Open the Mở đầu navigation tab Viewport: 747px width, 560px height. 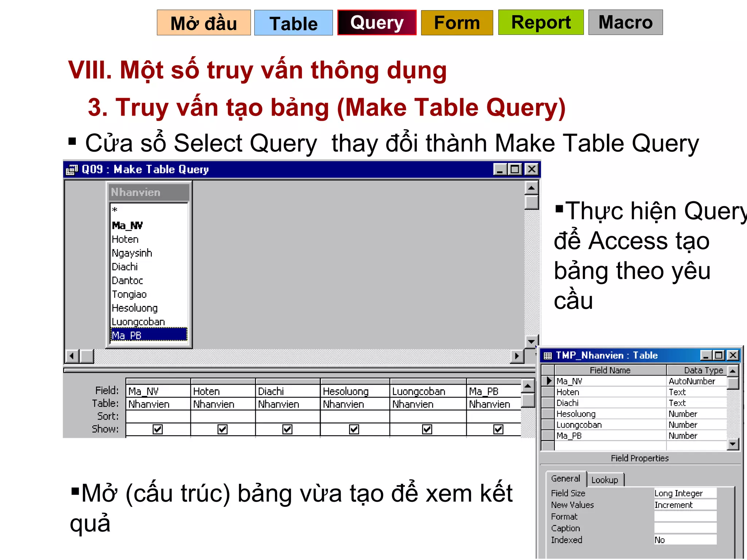click(204, 23)
